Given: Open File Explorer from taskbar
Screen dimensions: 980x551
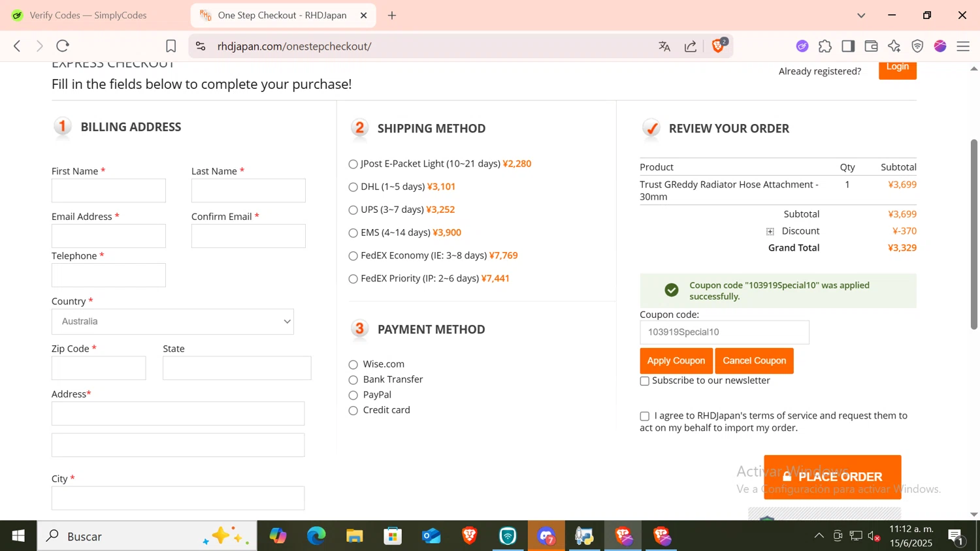Looking at the screenshot, I should (355, 536).
